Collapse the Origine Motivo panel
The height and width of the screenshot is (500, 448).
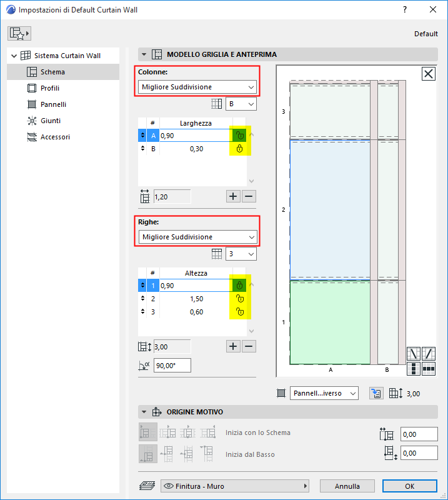(x=144, y=412)
